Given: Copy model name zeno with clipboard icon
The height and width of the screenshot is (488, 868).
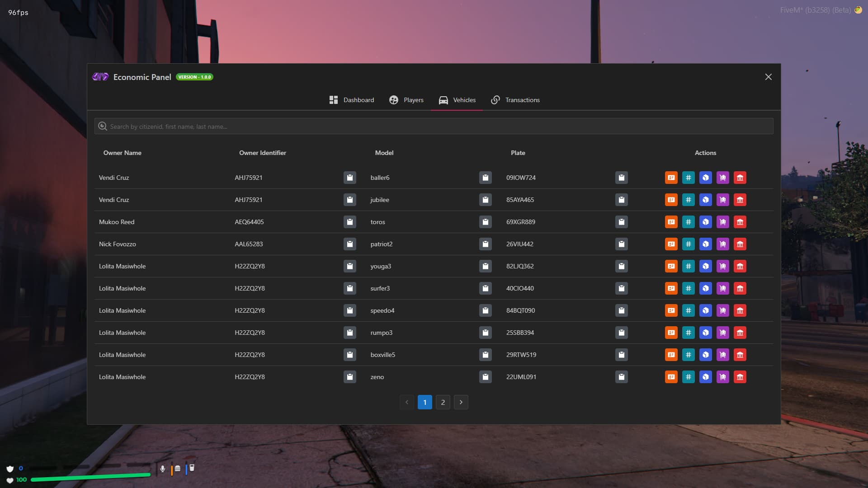Looking at the screenshot, I should point(485,377).
